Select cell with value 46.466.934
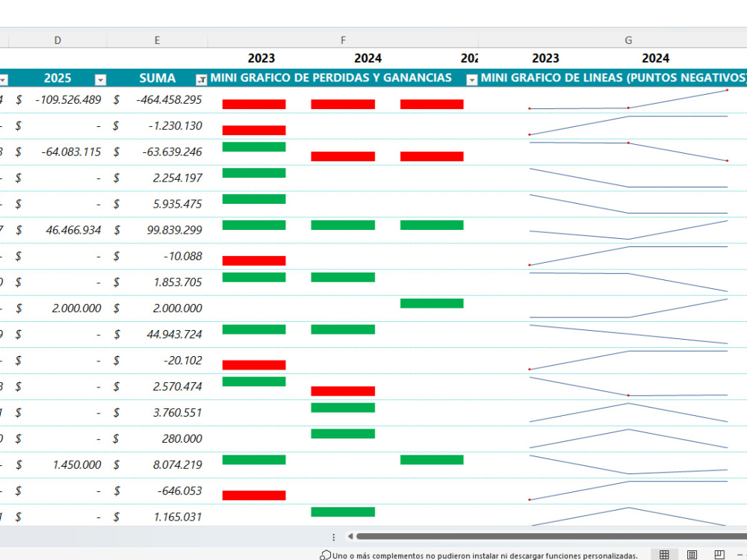 58,231
